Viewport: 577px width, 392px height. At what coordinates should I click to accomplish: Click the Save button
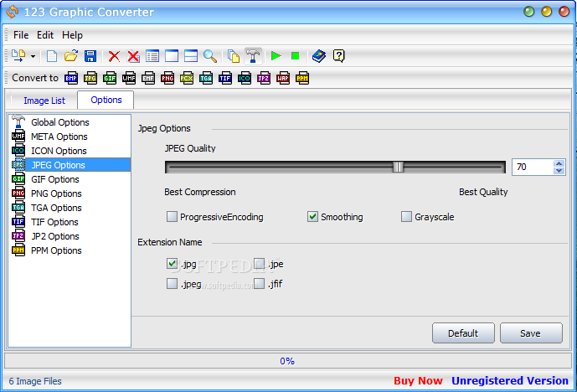pos(531,333)
